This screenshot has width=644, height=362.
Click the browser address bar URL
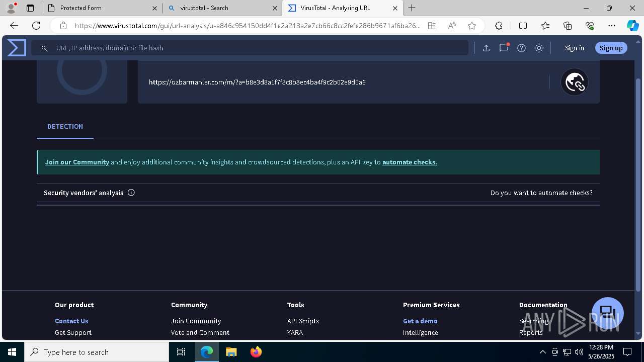248,26
